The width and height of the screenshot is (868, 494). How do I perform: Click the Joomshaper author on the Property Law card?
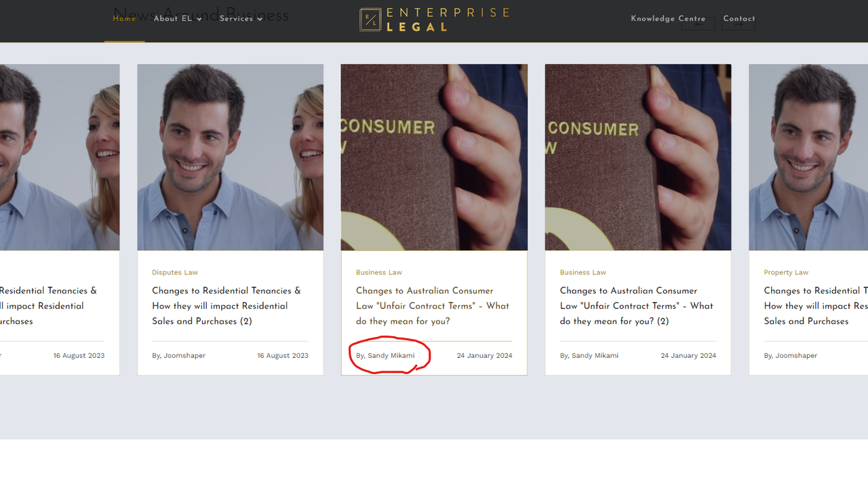tap(791, 356)
